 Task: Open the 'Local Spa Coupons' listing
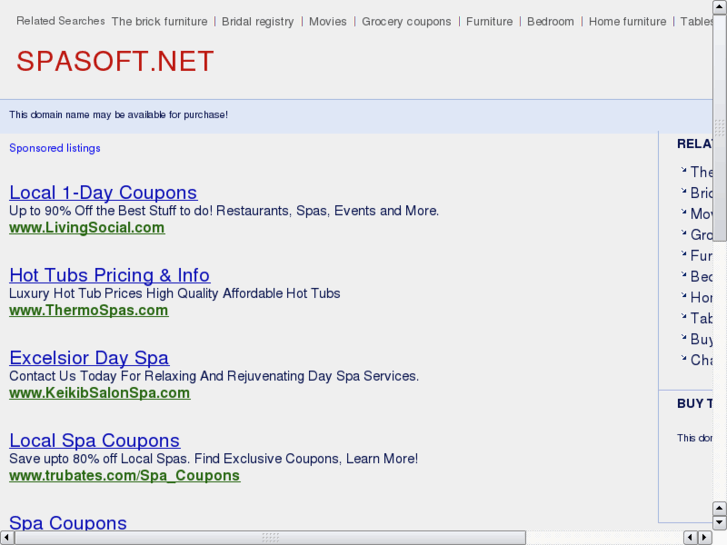[94, 440]
